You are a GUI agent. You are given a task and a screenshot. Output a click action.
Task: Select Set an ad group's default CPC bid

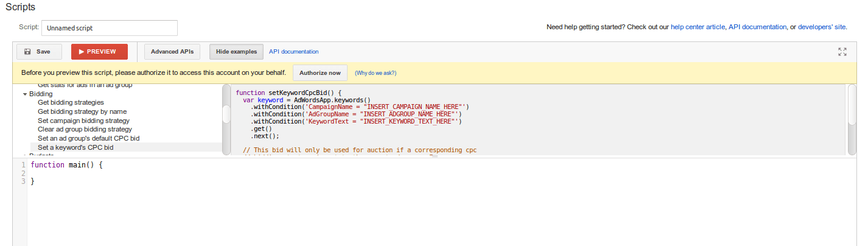pos(88,138)
